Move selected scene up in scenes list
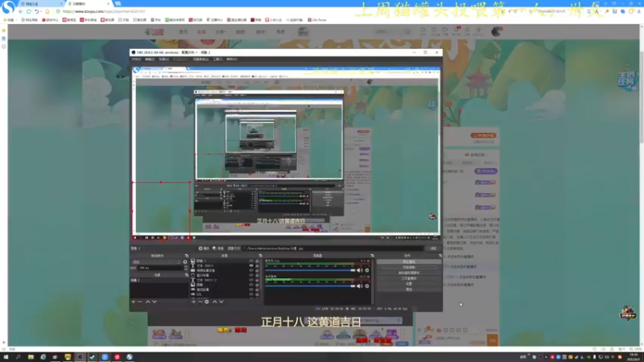Screen dimensions: 644x362 [x=148, y=302]
